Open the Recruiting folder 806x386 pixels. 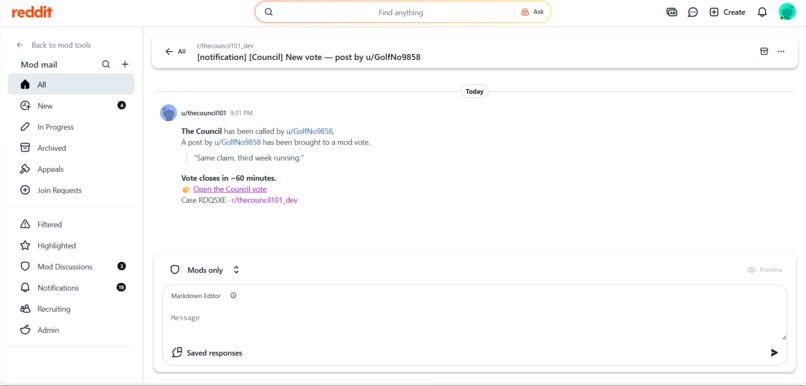click(71, 308)
